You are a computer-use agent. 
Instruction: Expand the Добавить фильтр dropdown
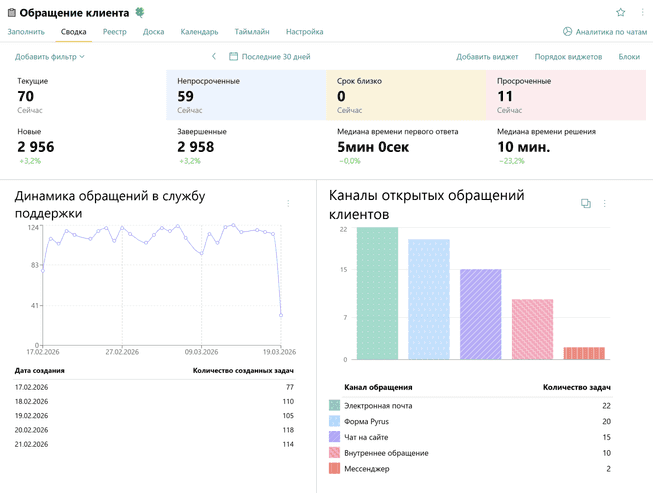50,57
